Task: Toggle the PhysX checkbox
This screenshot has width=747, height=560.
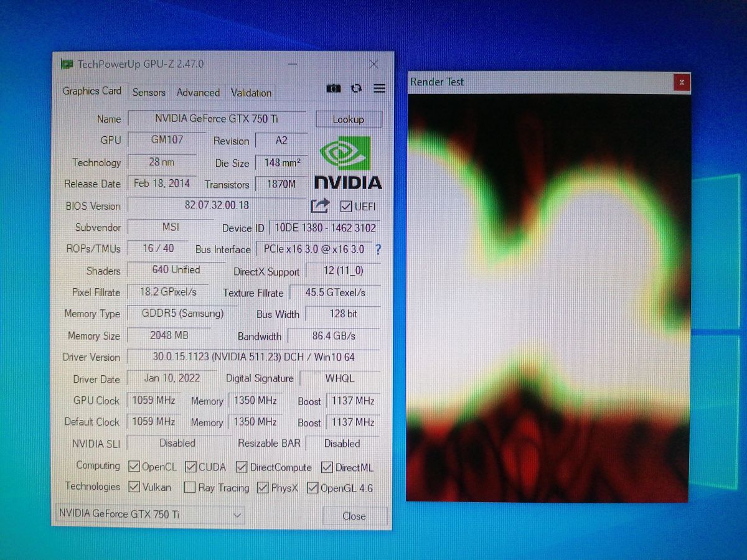Action: click(x=263, y=487)
